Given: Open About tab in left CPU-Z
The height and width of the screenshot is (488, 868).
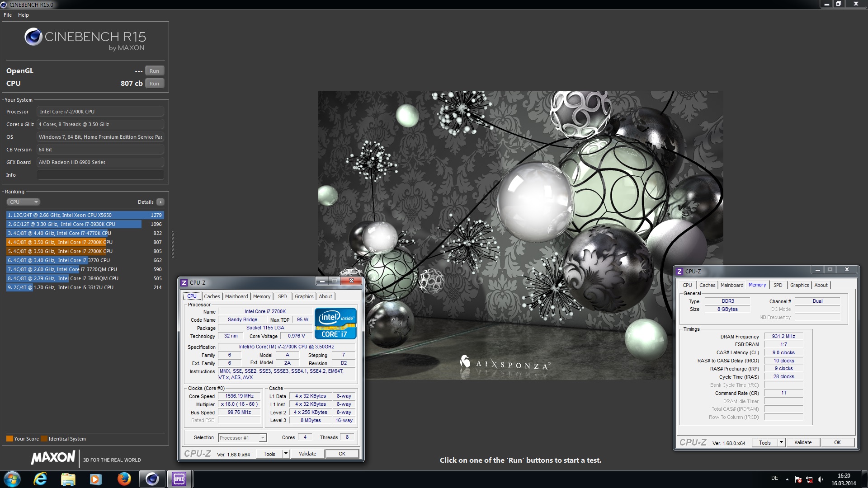Looking at the screenshot, I should pos(325,296).
